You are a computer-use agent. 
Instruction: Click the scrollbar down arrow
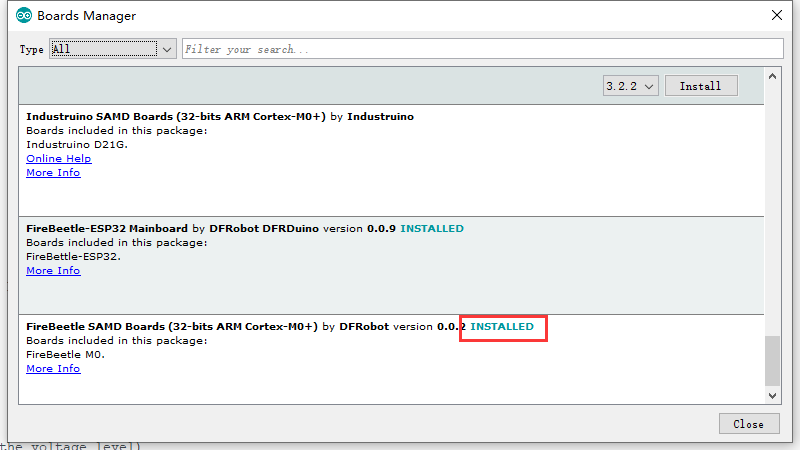(x=772, y=395)
